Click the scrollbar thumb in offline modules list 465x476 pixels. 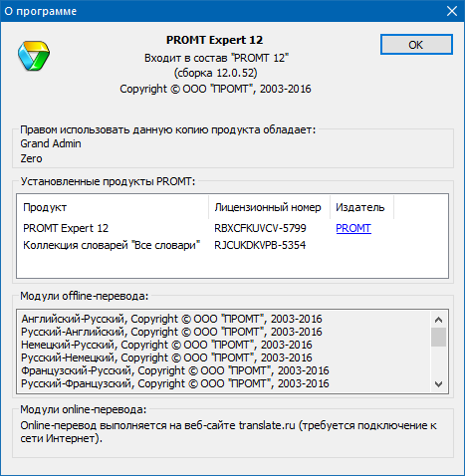(438, 337)
